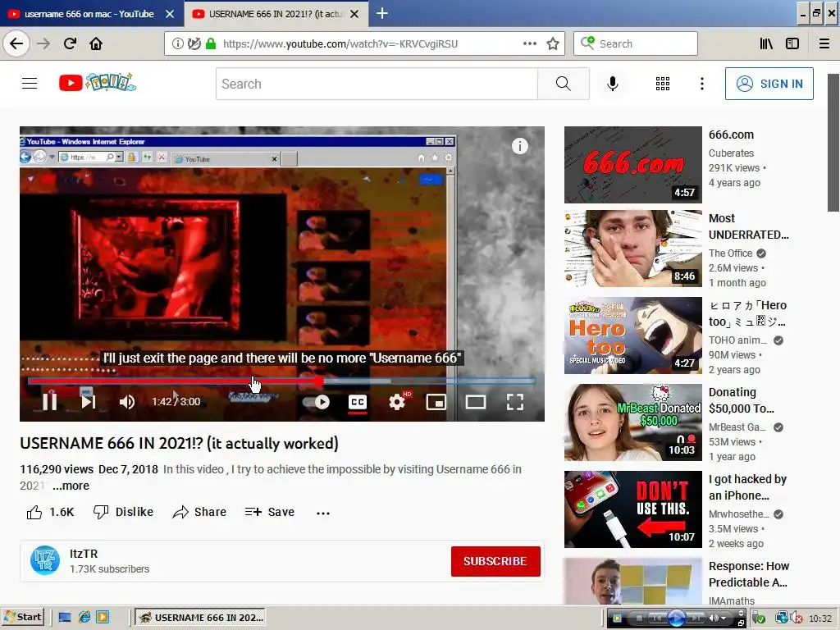The width and height of the screenshot is (840, 630).
Task: Click the browser URL address bar
Action: point(364,44)
